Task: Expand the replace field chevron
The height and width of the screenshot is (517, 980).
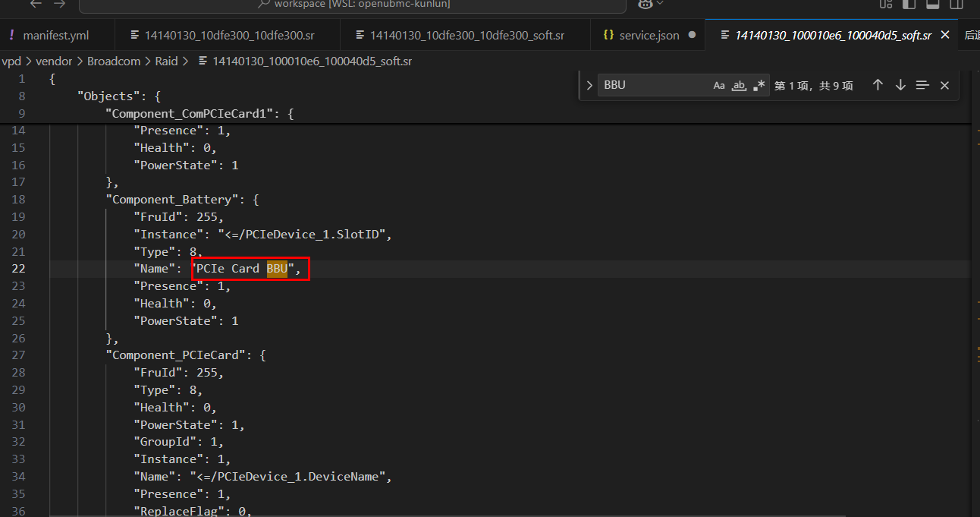Action: click(589, 85)
